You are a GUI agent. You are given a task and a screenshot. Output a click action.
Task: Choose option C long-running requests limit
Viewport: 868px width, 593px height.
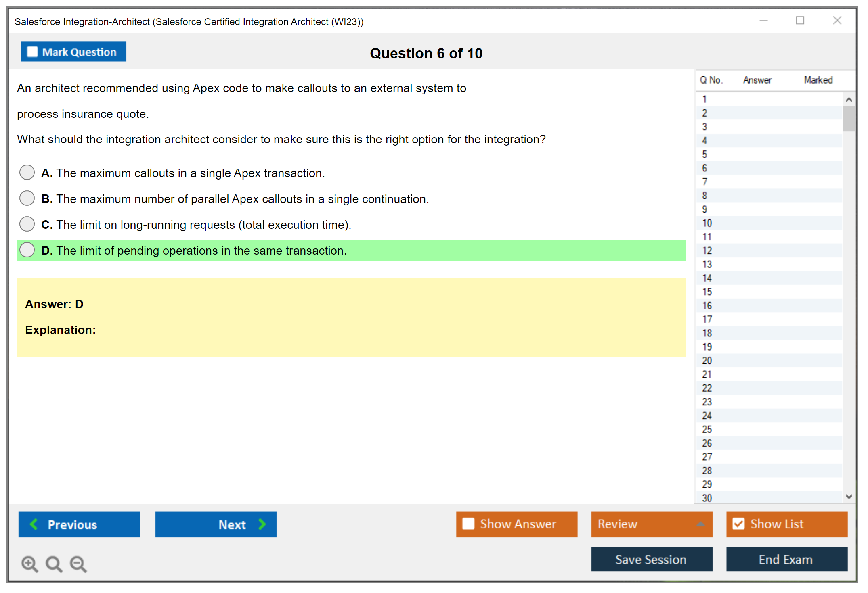pos(27,224)
